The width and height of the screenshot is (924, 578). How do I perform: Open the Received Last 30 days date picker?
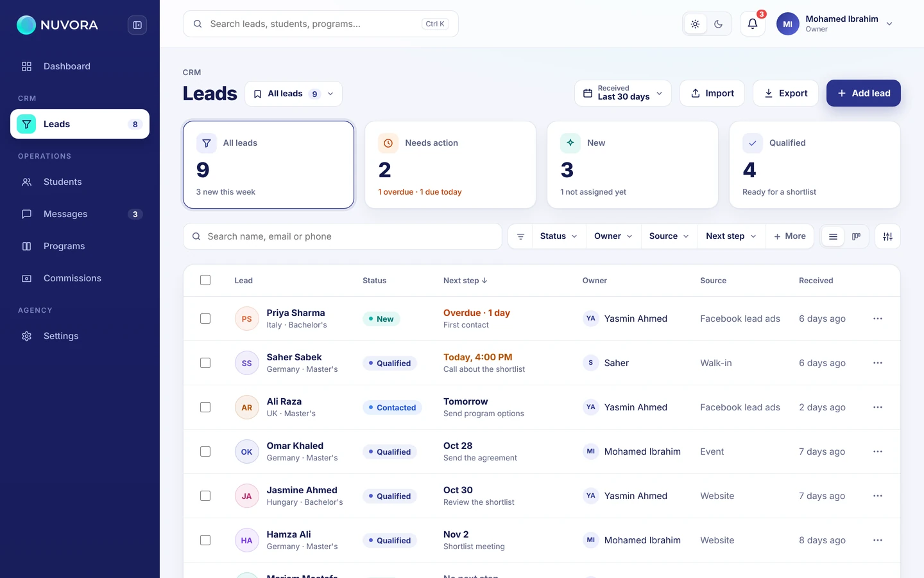pyautogui.click(x=623, y=93)
